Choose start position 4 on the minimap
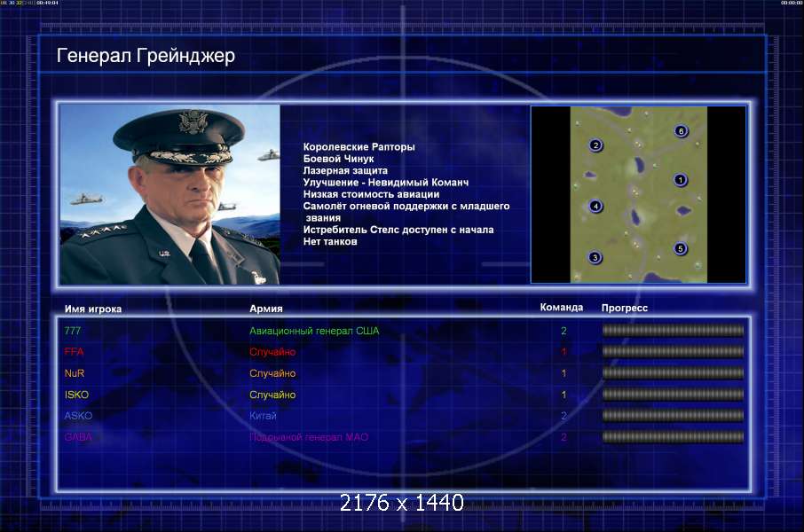The height and width of the screenshot is (532, 804). point(595,207)
